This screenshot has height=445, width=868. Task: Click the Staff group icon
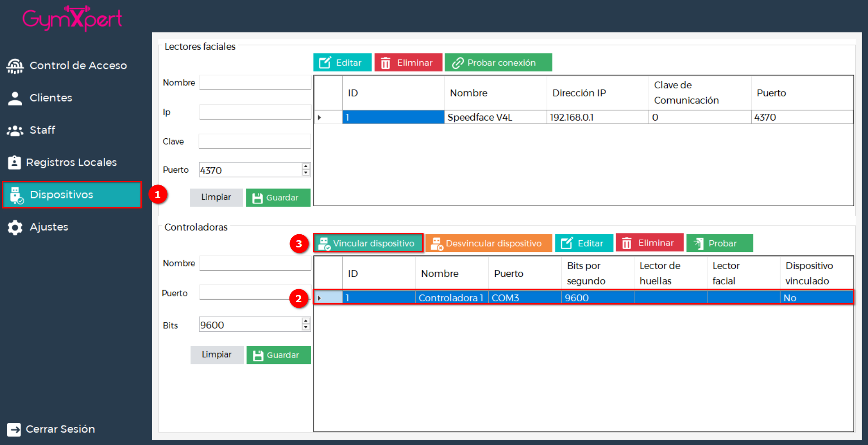(15, 131)
